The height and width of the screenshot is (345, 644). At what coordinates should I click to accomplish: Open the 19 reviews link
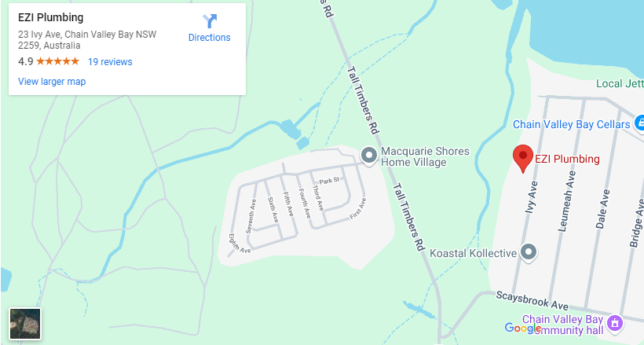coord(110,61)
